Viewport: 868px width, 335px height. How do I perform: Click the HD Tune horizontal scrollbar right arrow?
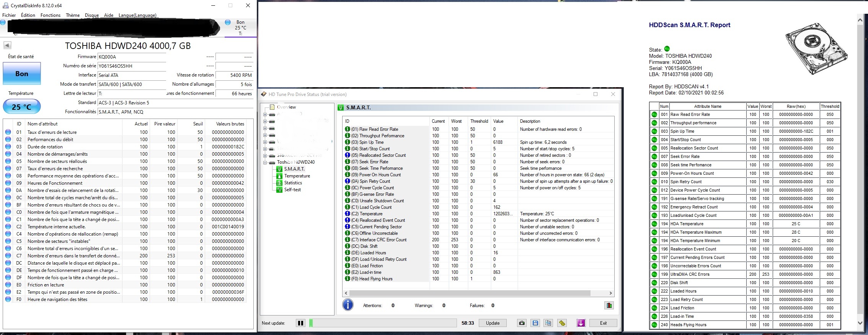point(610,293)
